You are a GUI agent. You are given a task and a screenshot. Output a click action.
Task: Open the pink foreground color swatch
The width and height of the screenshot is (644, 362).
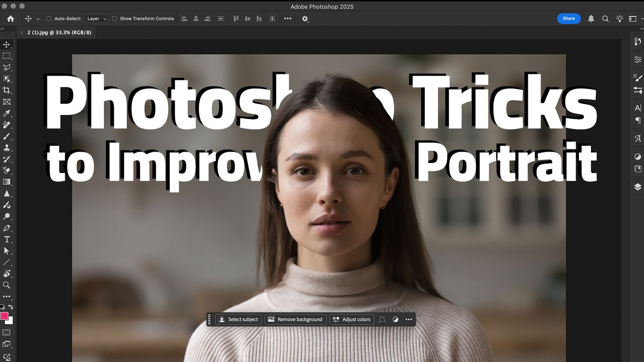(x=4, y=316)
